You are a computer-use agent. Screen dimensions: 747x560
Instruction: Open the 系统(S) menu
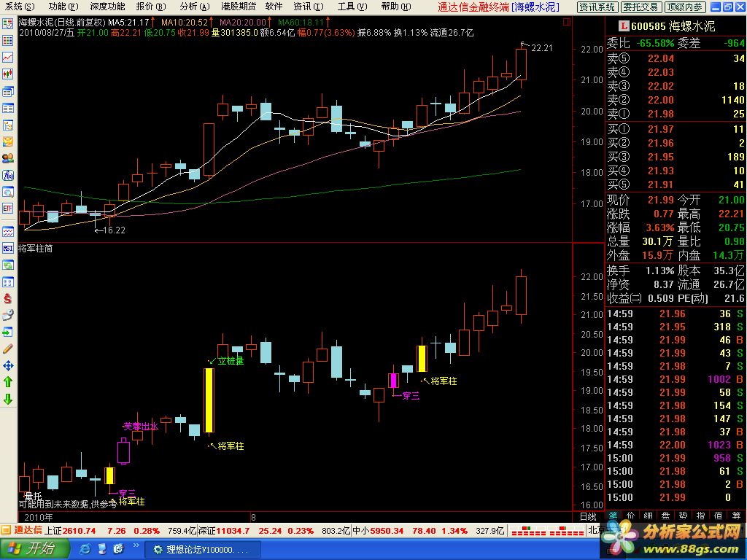coord(20,7)
